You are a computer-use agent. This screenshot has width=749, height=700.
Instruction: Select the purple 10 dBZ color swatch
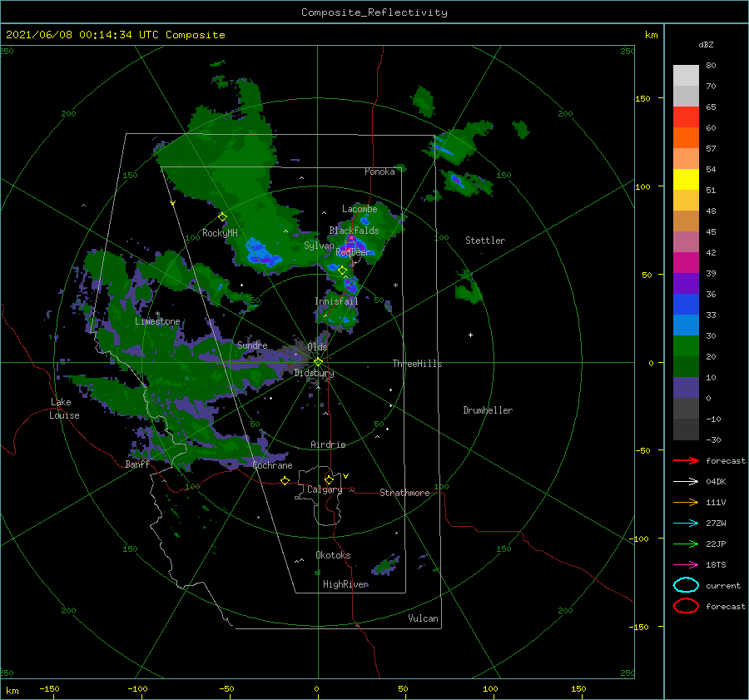(686, 388)
